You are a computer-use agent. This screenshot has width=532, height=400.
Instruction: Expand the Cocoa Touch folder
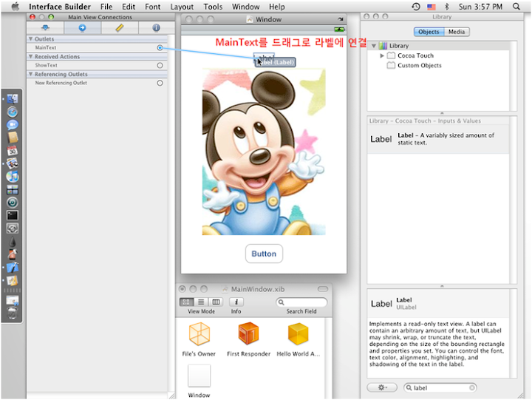382,55
